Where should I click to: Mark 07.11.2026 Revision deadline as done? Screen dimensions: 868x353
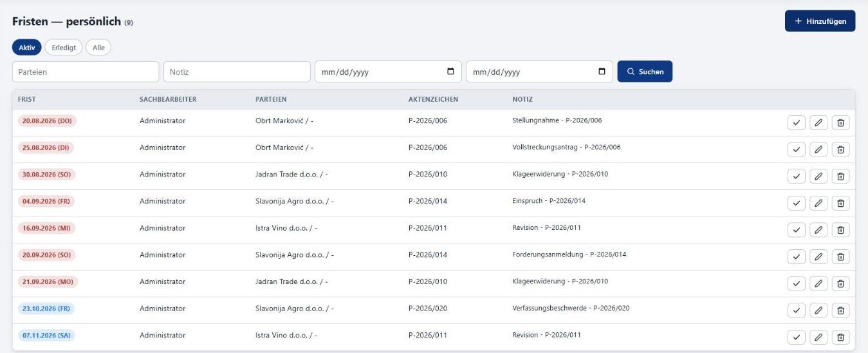click(796, 337)
